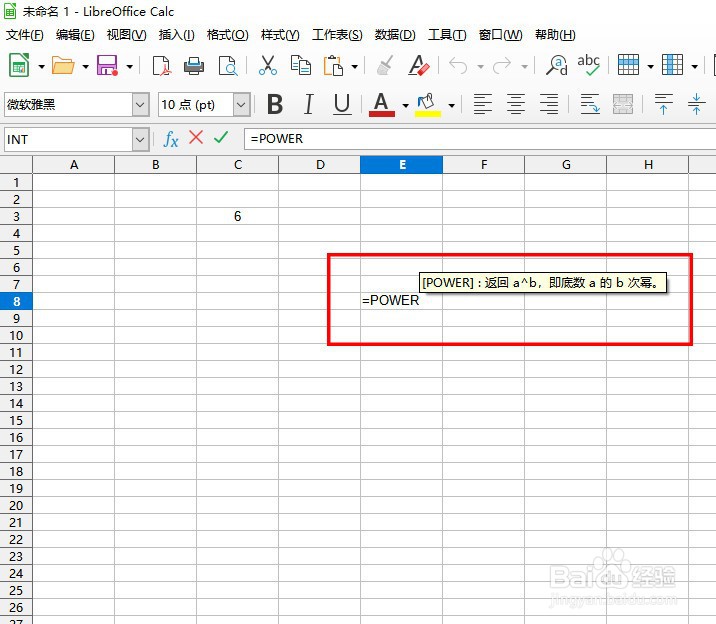Align text left

point(483,104)
